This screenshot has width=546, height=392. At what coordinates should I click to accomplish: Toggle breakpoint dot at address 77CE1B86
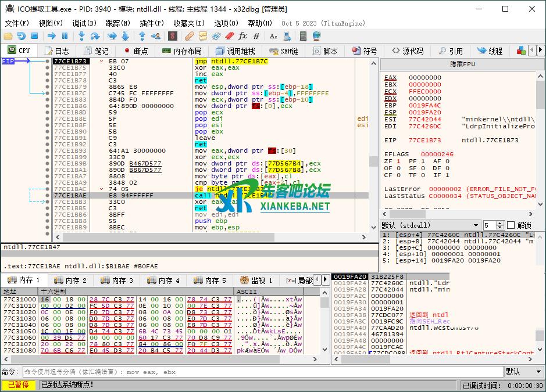[x=47, y=106]
